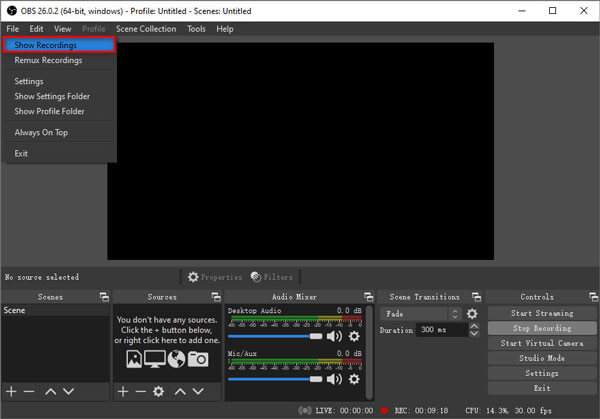Select Show Settings Folder entry

(52, 96)
